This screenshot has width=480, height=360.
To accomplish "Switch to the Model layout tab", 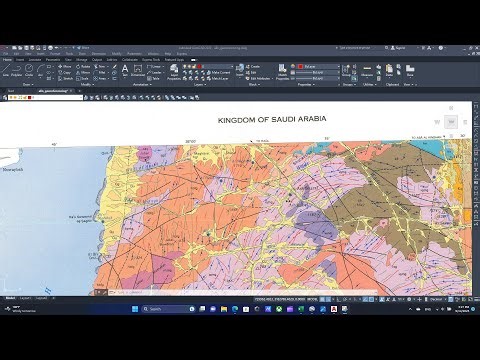I will click(10, 298).
